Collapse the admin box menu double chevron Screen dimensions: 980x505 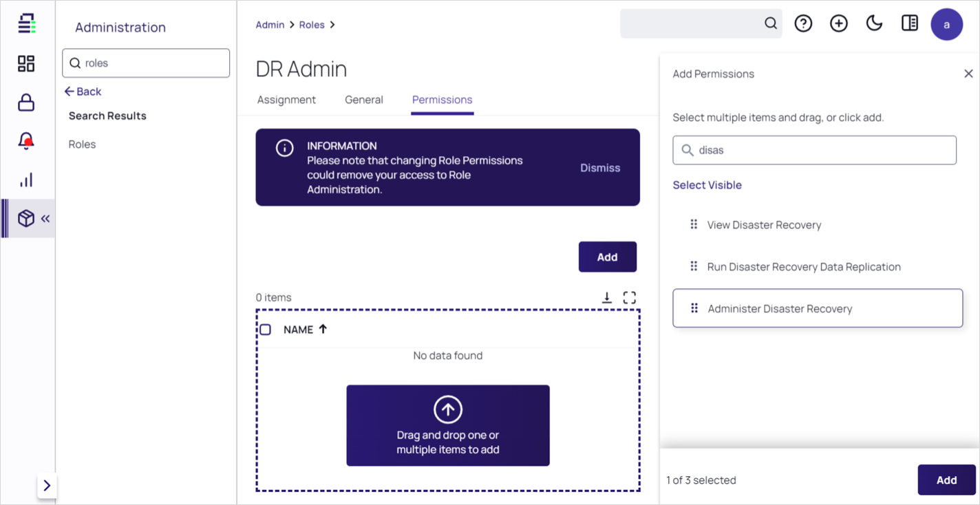coord(45,219)
